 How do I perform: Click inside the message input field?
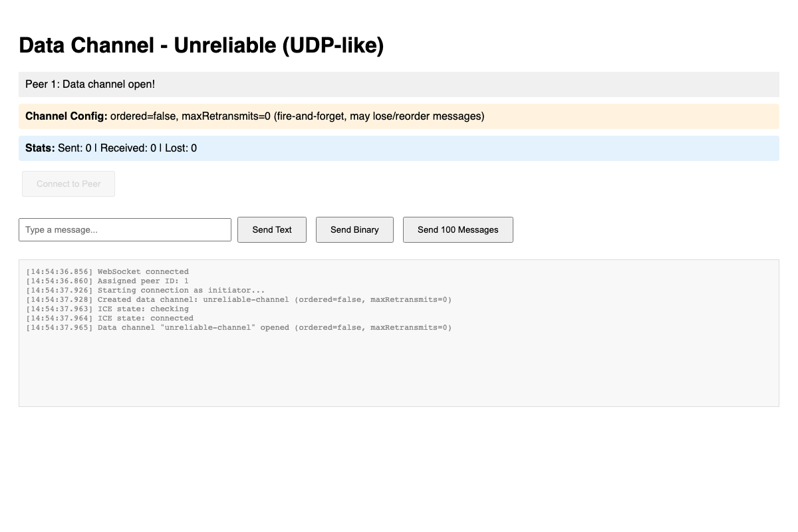[x=125, y=229]
